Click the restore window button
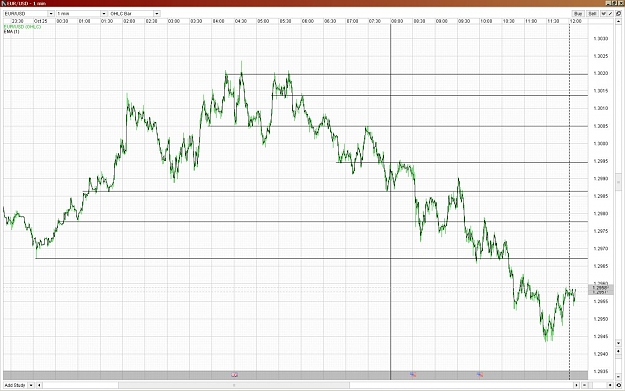This screenshot has width=625, height=391. (x=614, y=3)
